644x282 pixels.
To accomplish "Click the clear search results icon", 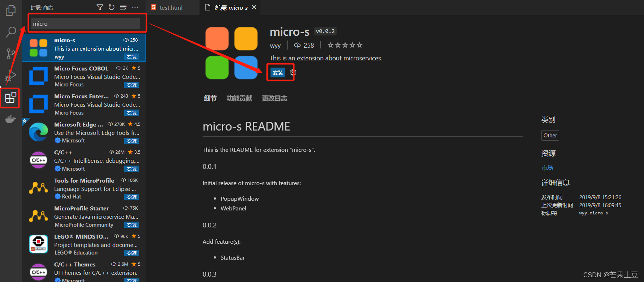I will pos(123,7).
